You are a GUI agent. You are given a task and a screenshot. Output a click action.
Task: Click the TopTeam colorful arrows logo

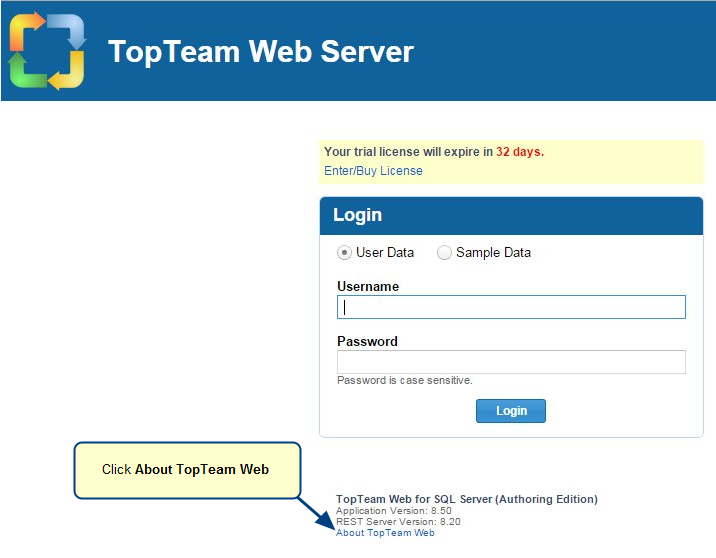[47, 51]
